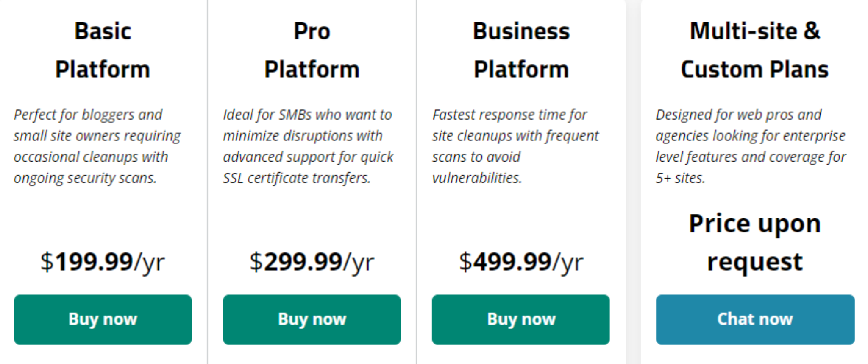Click the '5+ sites.' text

click(x=680, y=178)
